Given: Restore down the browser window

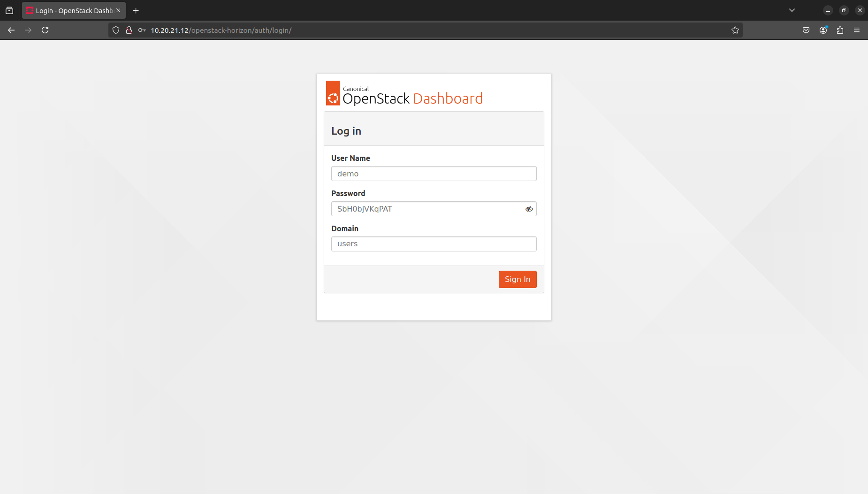Looking at the screenshot, I should (844, 10).
